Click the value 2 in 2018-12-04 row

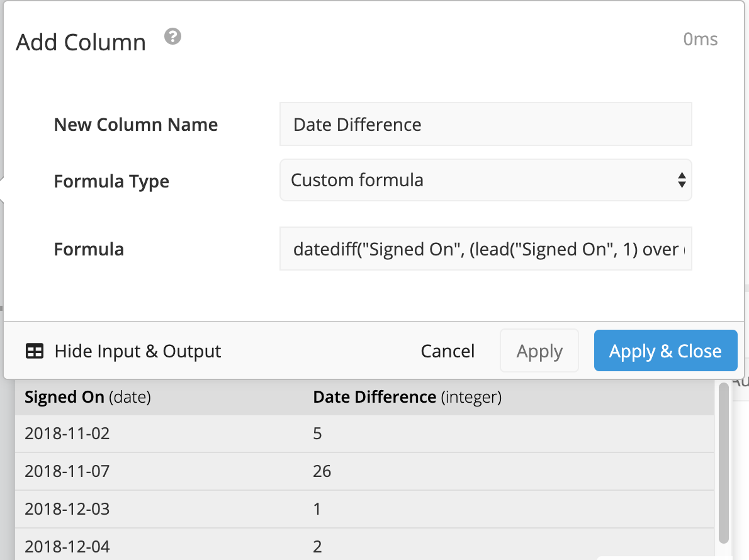317,546
